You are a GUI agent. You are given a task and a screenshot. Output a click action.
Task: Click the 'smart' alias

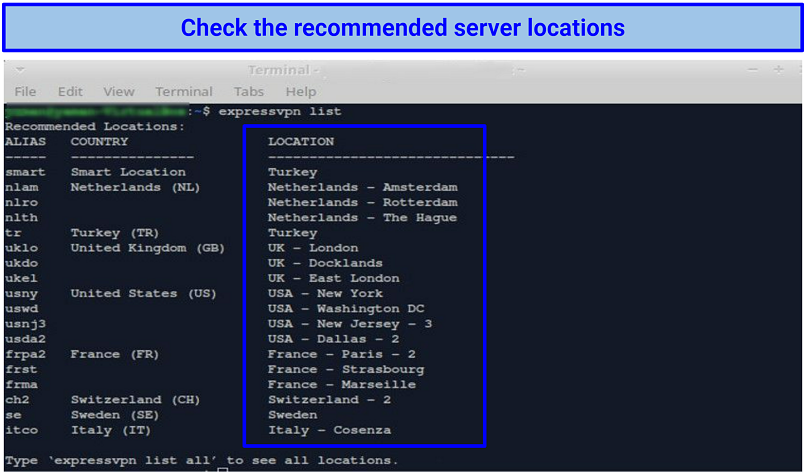[x=25, y=172]
